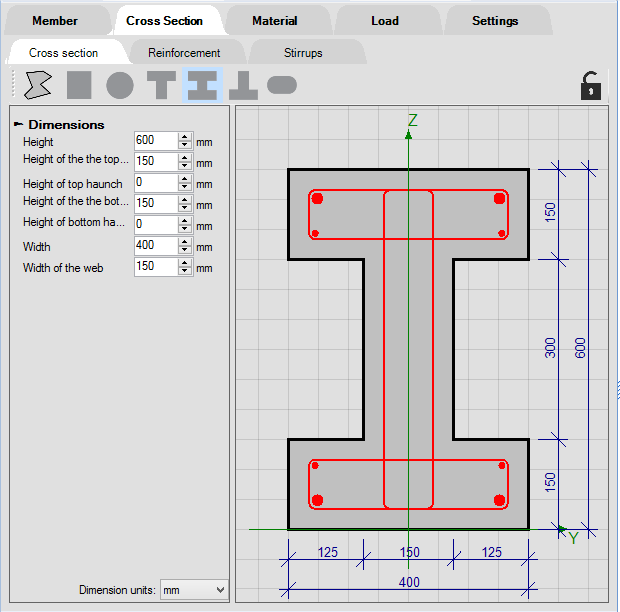Open the Settings tab
620x612 pixels.
point(495,21)
